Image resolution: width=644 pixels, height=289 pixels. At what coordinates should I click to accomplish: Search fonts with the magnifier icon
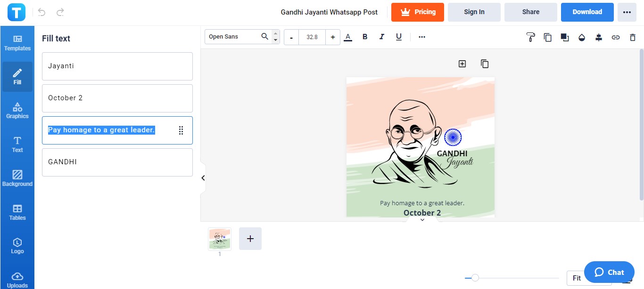point(265,36)
